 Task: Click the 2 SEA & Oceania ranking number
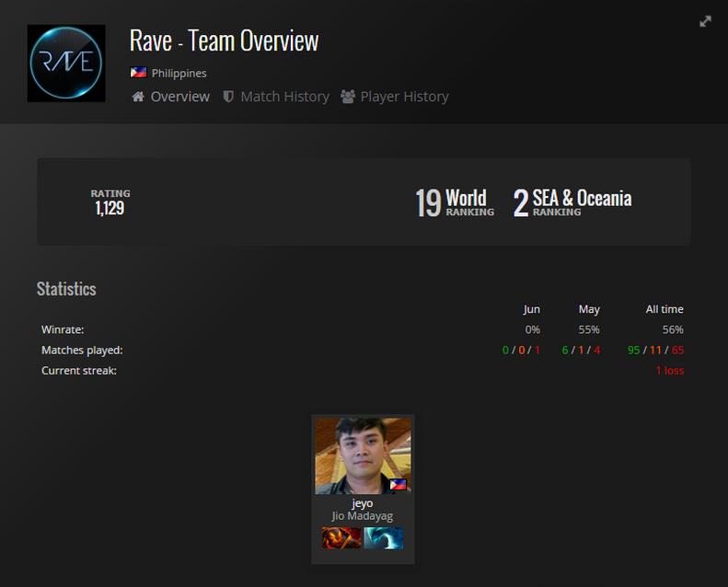521,202
